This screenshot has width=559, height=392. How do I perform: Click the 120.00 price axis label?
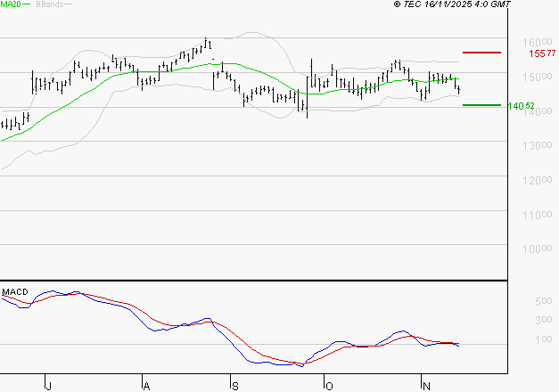[538, 180]
